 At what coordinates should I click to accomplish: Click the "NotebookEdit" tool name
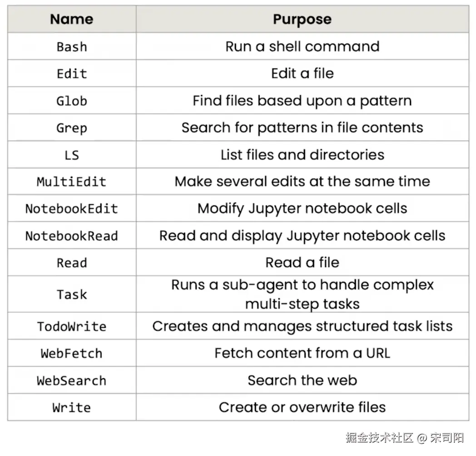point(71,209)
